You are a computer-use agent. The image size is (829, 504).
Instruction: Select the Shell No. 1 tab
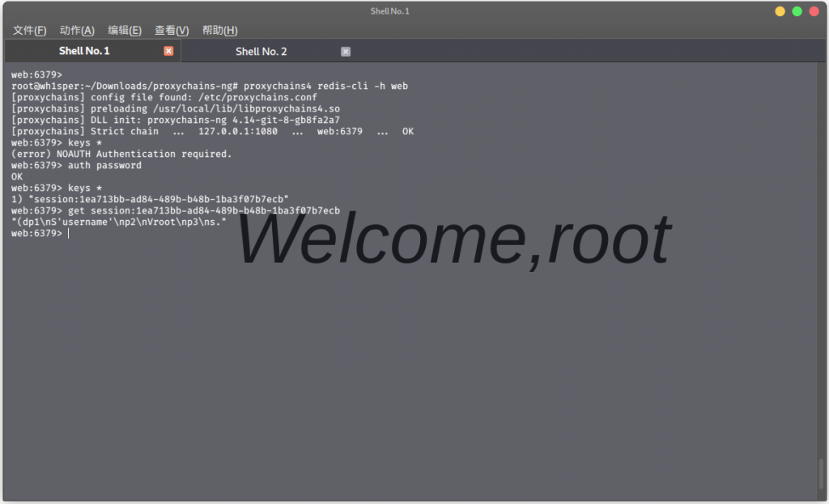tap(84, 51)
